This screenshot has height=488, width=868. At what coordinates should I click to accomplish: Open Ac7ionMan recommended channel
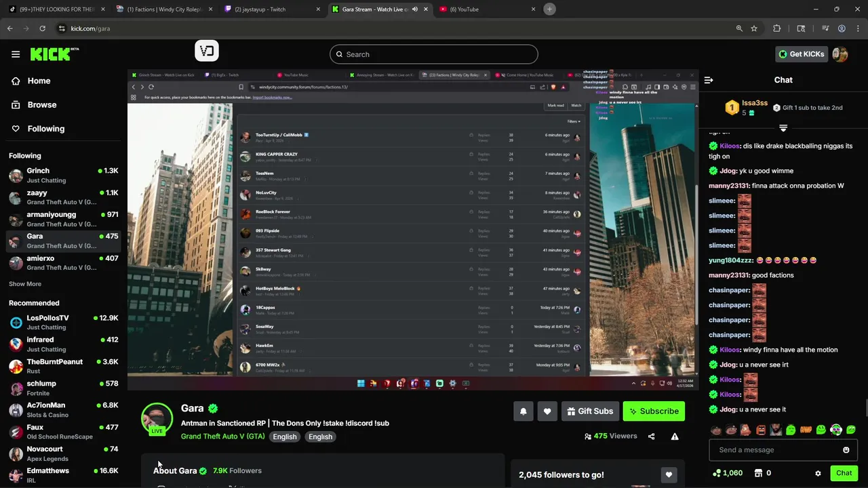(x=64, y=409)
